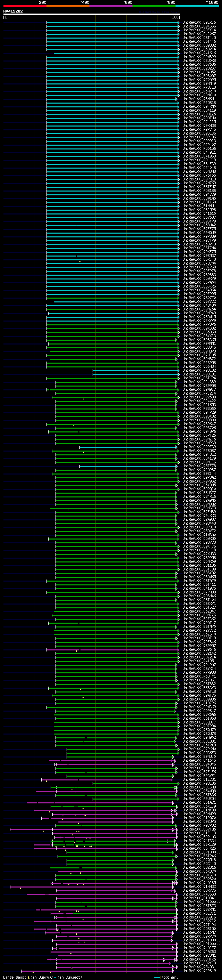Viewport: 222px width, 980px height.
Task: Select the UniRef100_P26587 label
Action: pos(199,451)
